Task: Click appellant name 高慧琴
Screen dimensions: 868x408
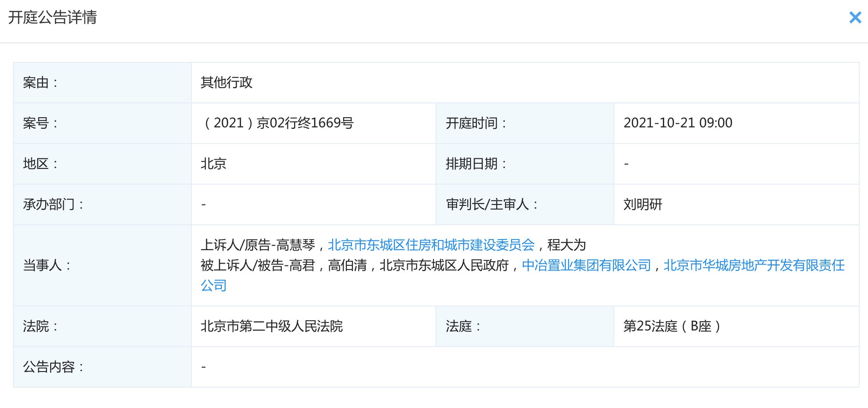Action: [x=296, y=245]
